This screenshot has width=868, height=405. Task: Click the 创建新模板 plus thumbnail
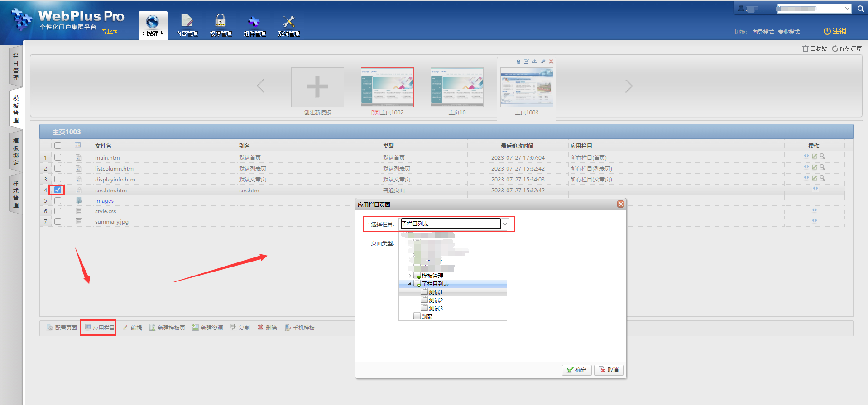coord(317,87)
